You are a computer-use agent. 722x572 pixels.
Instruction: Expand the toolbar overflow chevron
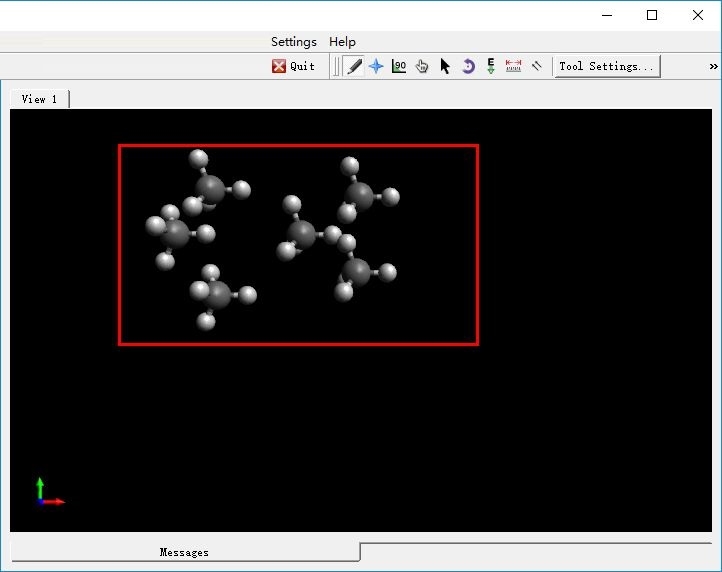click(713, 66)
